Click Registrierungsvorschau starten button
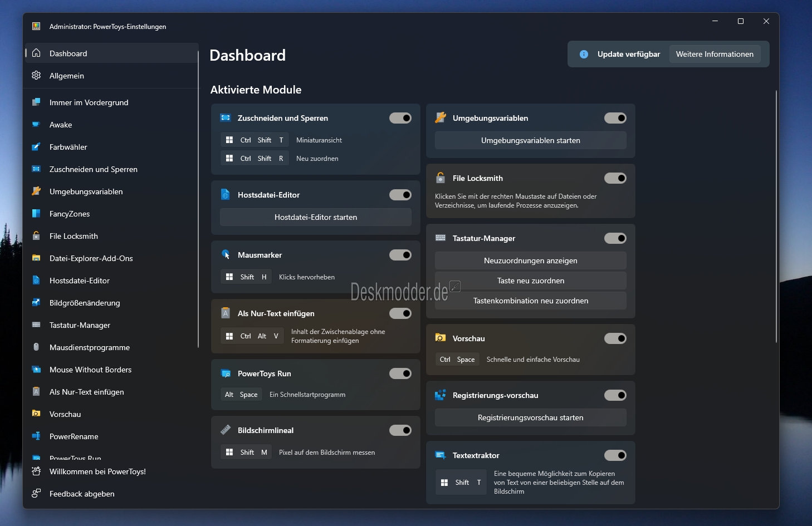812x526 pixels. [x=531, y=417]
